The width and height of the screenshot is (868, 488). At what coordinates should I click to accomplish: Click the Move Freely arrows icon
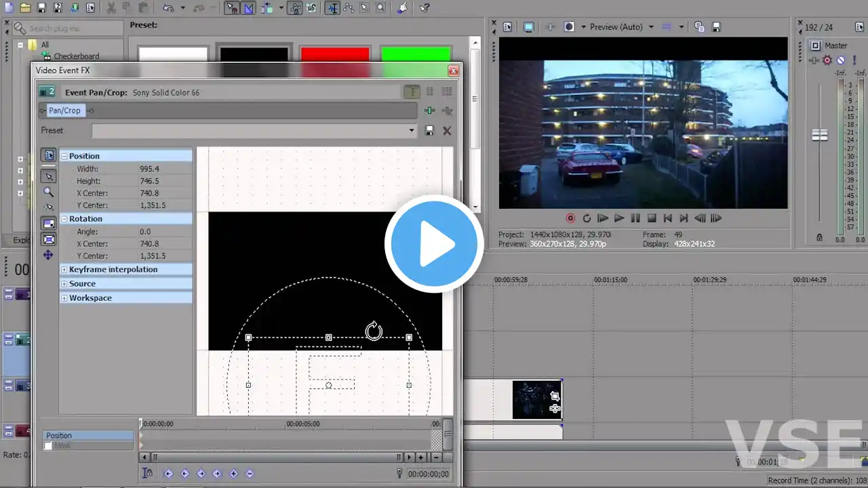48,255
